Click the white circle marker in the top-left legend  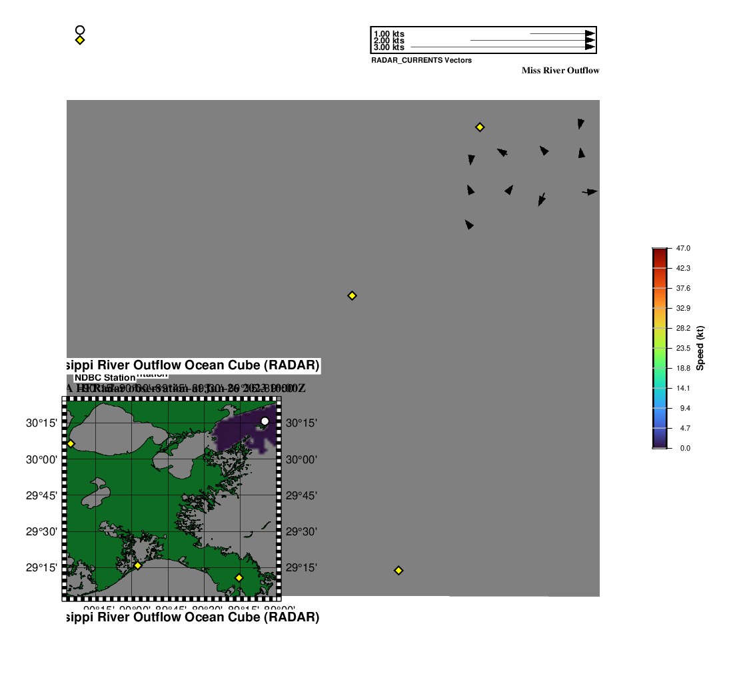[80, 30]
